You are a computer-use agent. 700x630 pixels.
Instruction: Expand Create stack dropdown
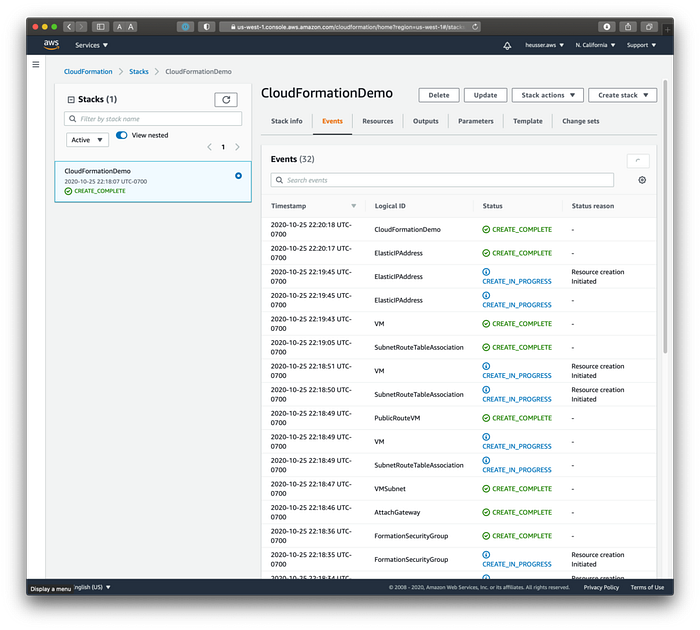(x=623, y=95)
